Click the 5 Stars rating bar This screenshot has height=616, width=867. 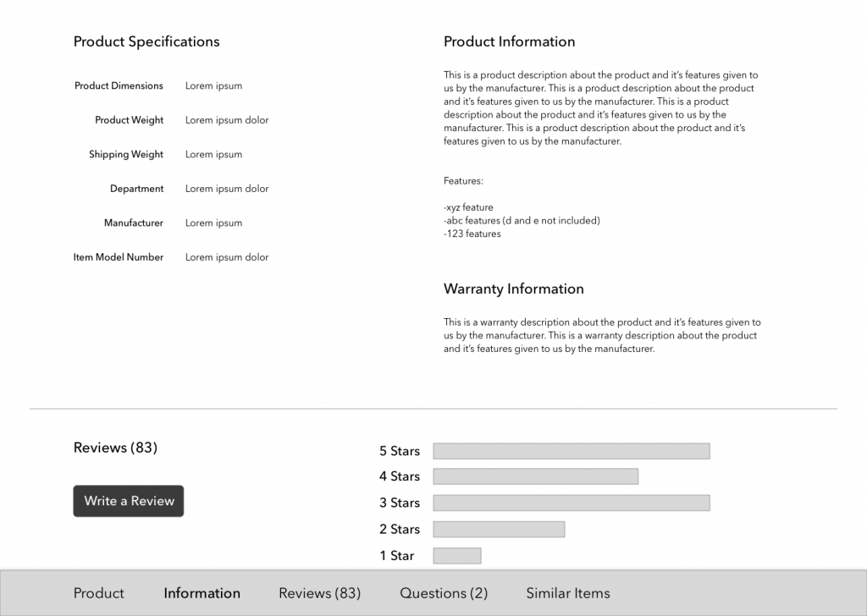tap(571, 451)
